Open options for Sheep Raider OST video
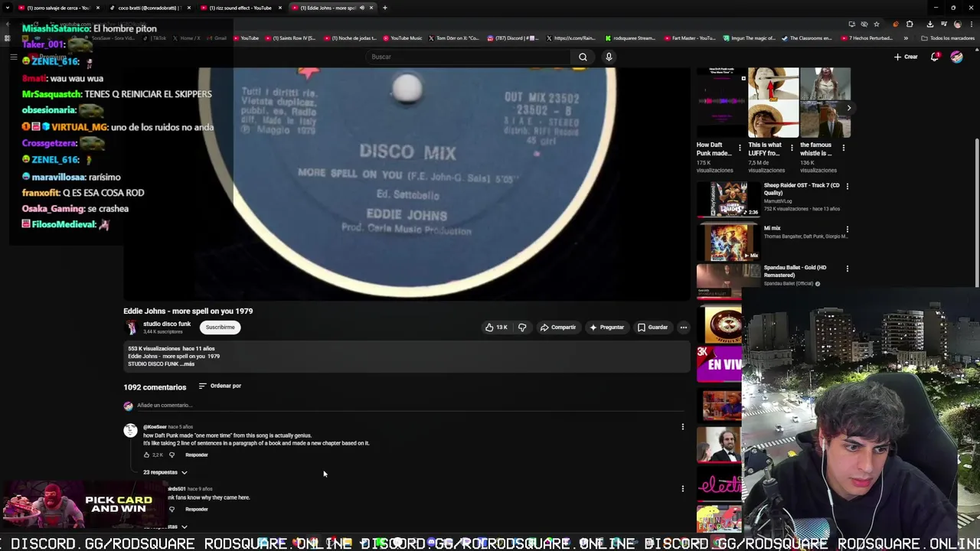Viewport: 980px width, 551px height. point(847,186)
